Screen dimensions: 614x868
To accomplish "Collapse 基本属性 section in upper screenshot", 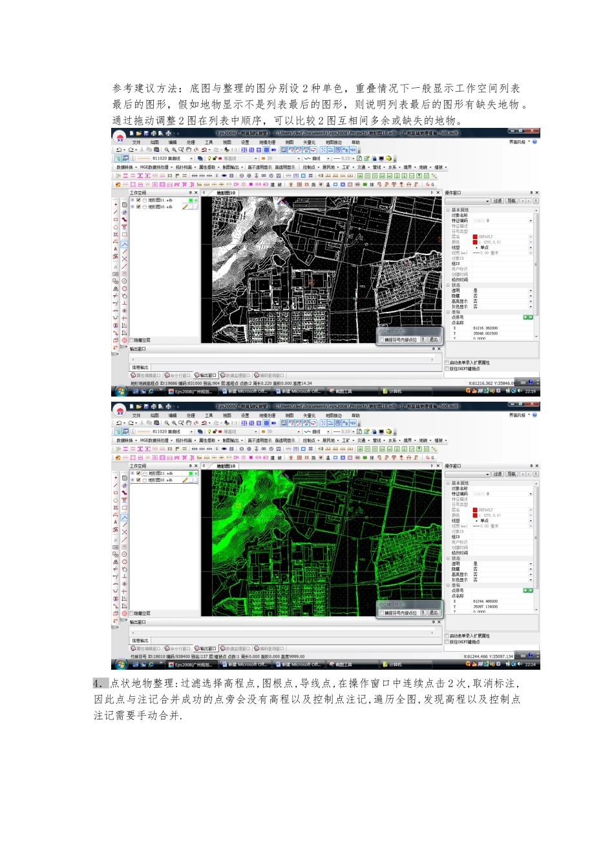I will (448, 210).
